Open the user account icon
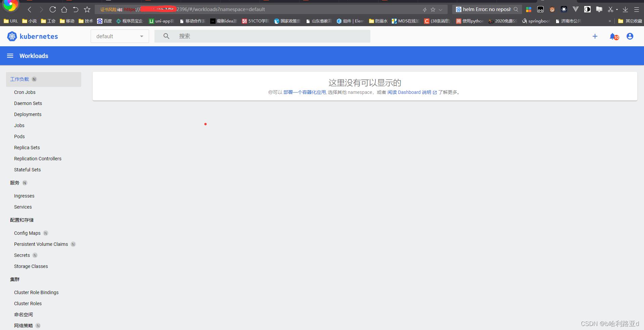 point(630,36)
